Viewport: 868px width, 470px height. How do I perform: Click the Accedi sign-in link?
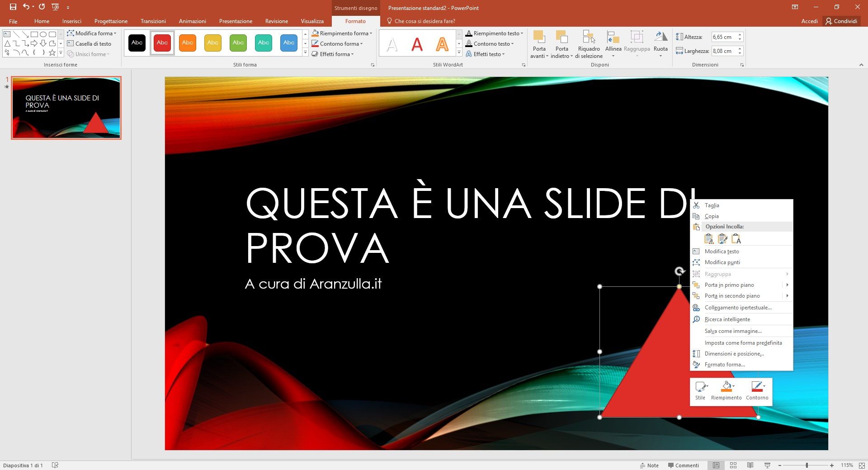coord(809,21)
